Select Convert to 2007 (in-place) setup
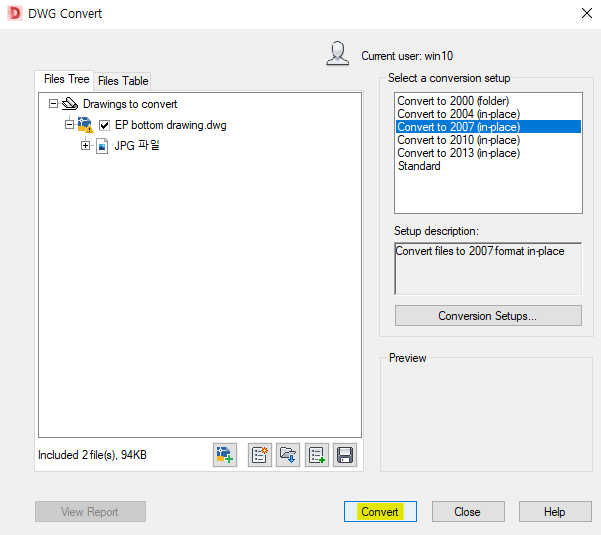The image size is (601, 535). click(x=488, y=127)
